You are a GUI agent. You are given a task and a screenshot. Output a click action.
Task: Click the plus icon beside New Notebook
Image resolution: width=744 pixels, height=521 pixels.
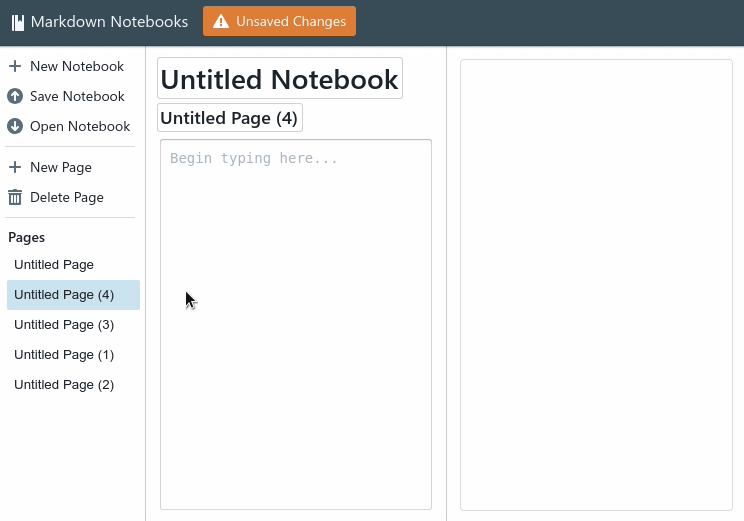tap(15, 66)
